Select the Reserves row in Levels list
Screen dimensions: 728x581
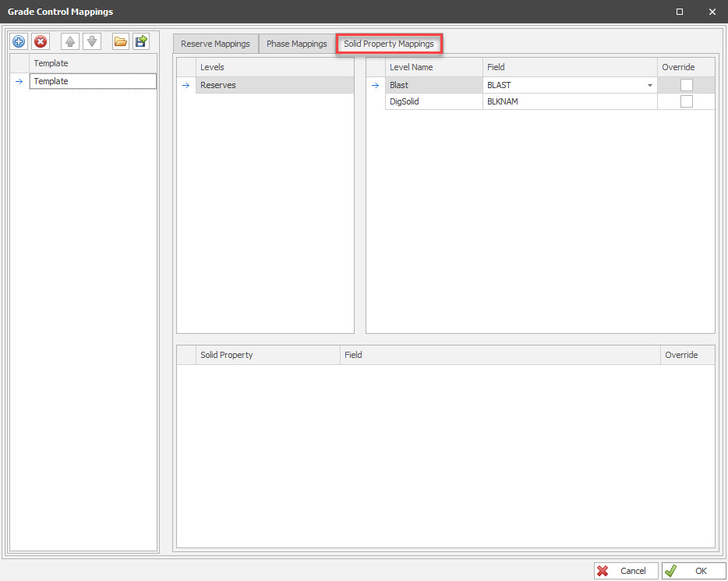(274, 85)
